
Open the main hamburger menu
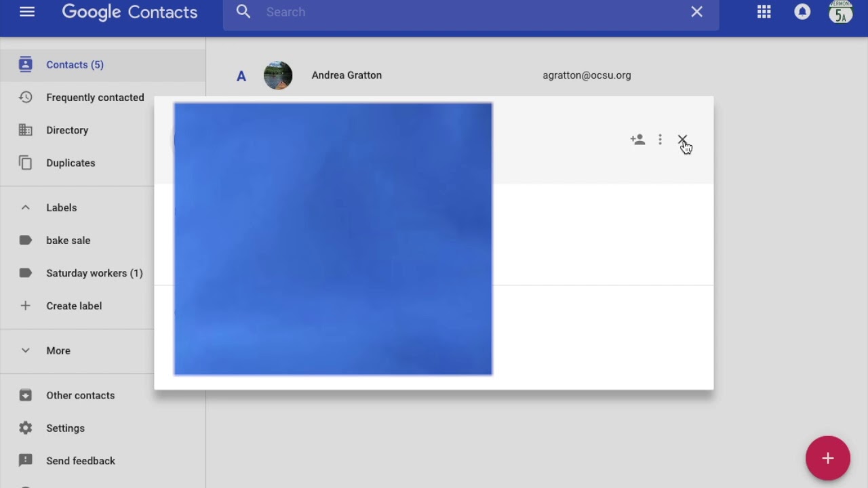pos(27,12)
